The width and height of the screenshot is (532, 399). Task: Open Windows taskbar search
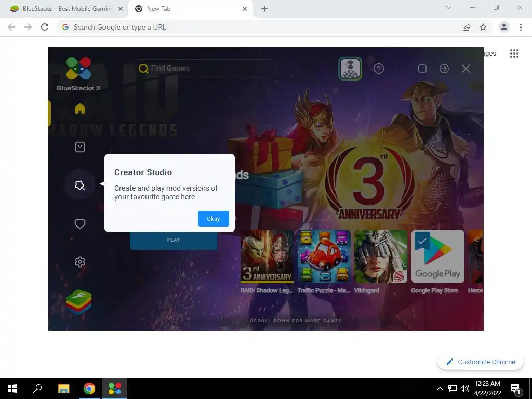[37, 389]
